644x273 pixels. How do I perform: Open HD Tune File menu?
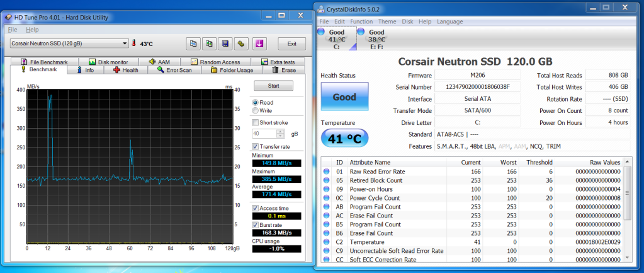[x=13, y=30]
